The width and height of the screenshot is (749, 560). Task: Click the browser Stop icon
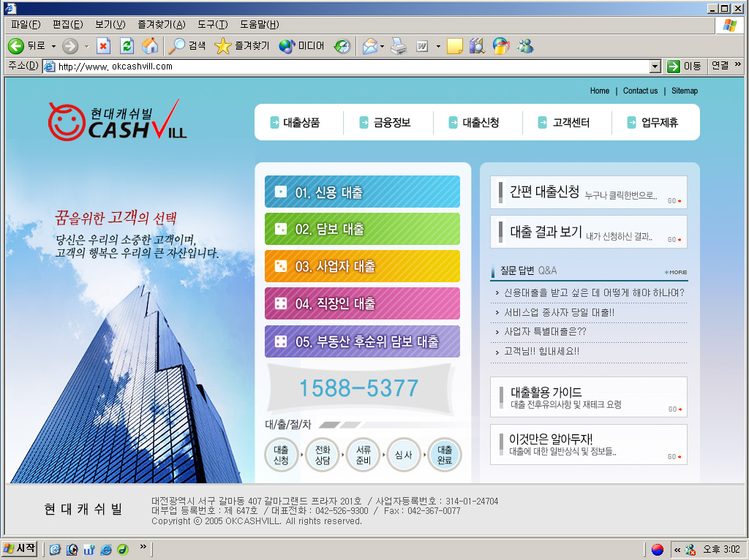pos(103,46)
